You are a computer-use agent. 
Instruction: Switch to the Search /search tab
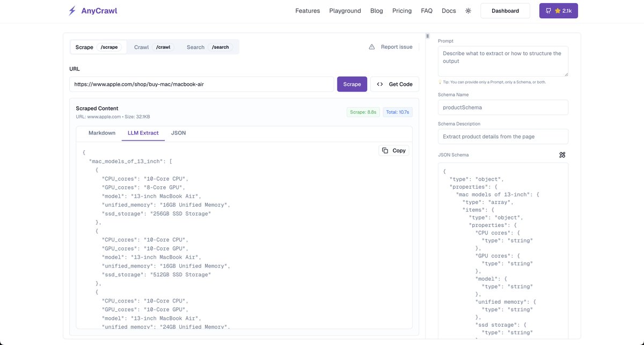(x=210, y=47)
